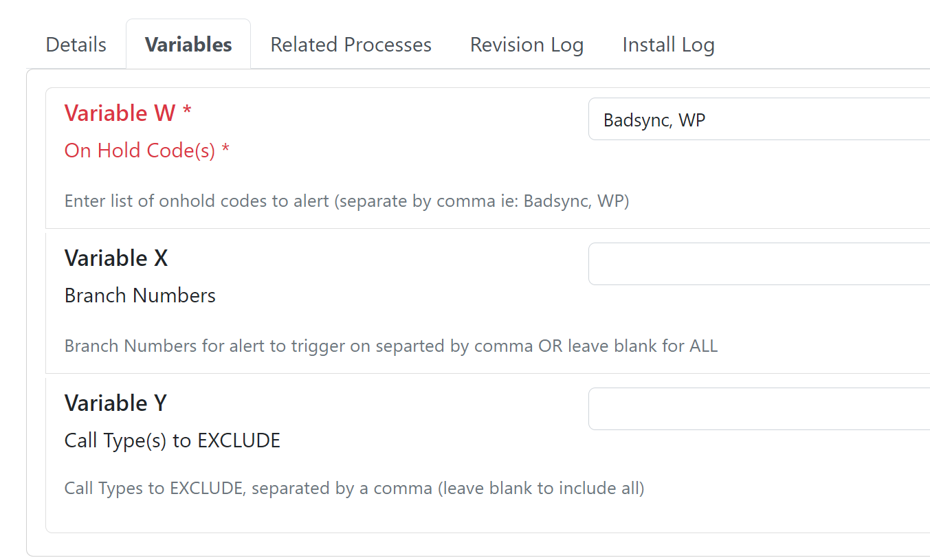Click the red asterisk after On Hold Code(s)
The height and width of the screenshot is (560, 930).
coord(225,148)
